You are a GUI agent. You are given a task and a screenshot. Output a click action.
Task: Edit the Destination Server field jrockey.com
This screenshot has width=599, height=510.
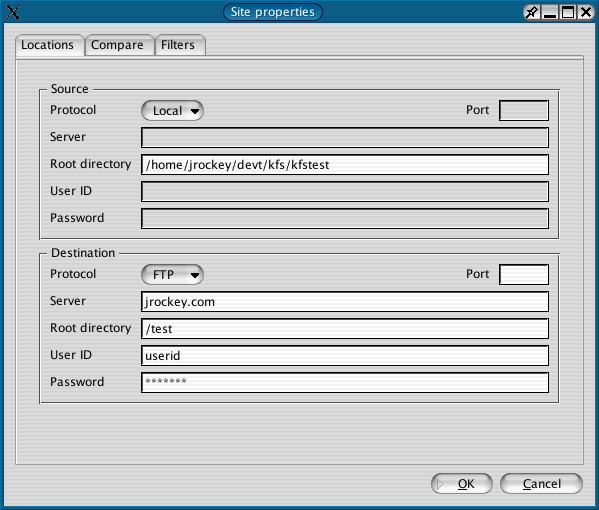click(x=345, y=301)
